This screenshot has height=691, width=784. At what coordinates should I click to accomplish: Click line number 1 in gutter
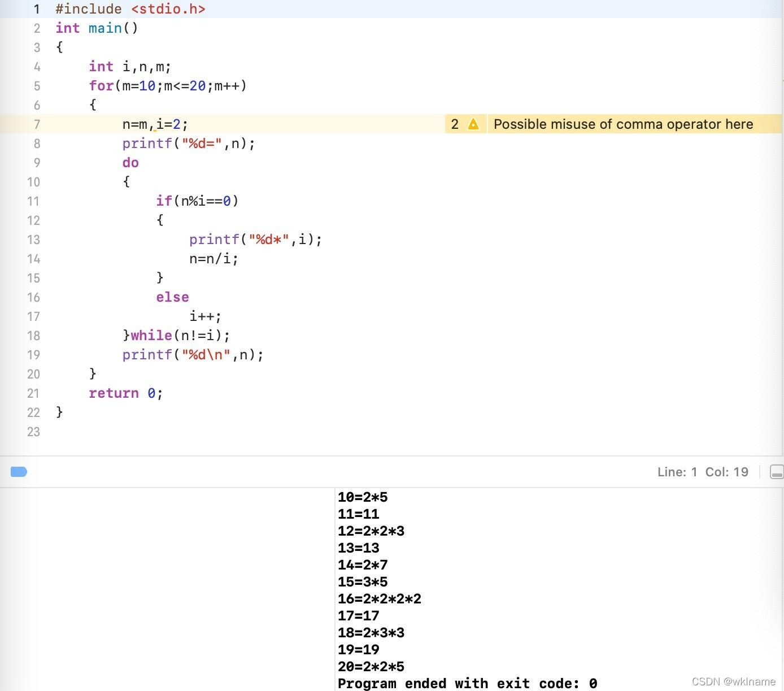37,9
